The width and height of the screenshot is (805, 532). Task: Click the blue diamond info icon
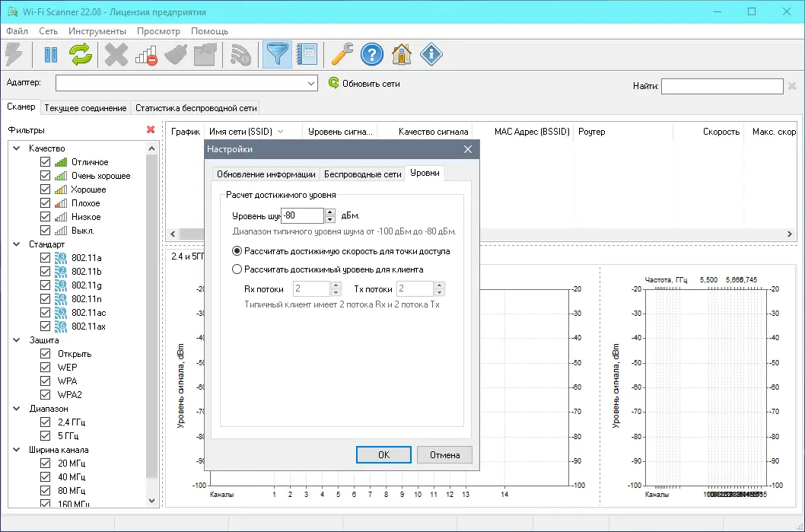point(431,55)
